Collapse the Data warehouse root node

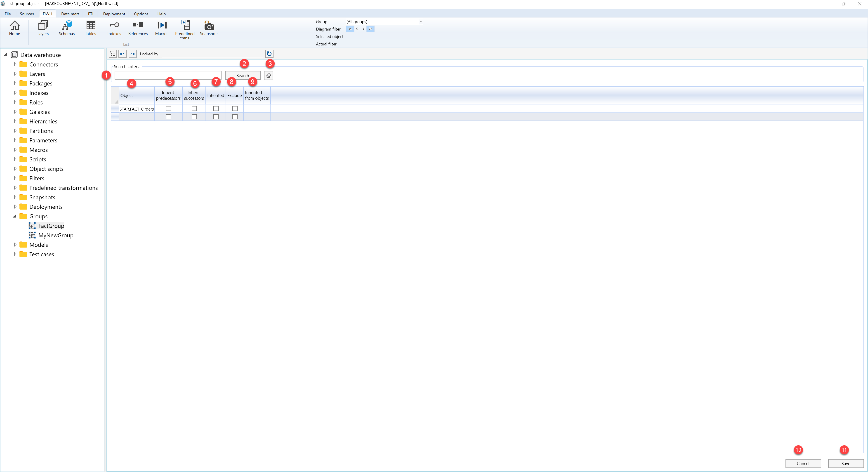[x=5, y=54]
